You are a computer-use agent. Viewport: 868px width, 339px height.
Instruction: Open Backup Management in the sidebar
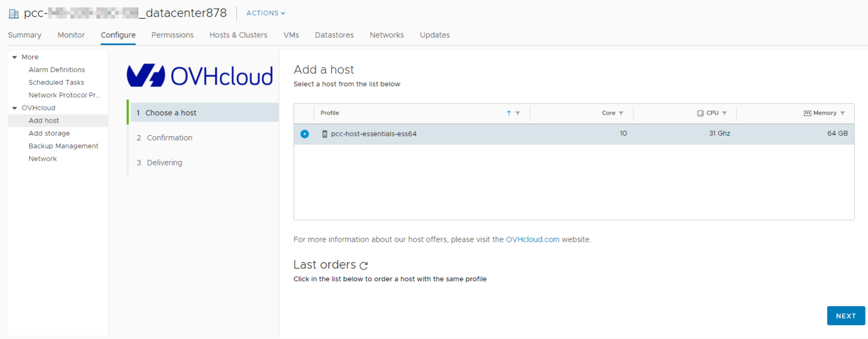(63, 146)
